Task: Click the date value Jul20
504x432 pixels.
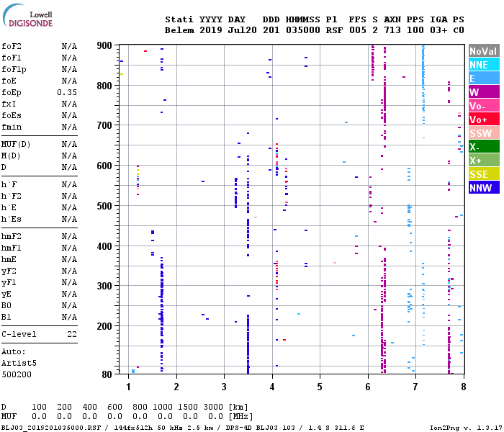Action: coord(243,30)
